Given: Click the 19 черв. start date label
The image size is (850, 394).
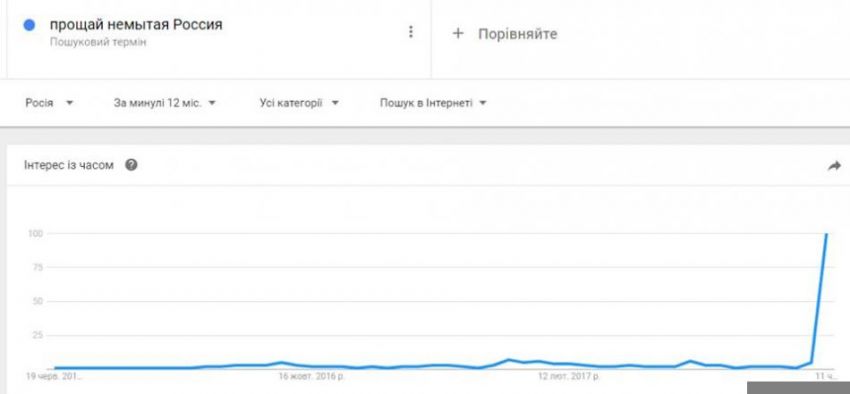Looking at the screenshot, I should pos(52,376).
